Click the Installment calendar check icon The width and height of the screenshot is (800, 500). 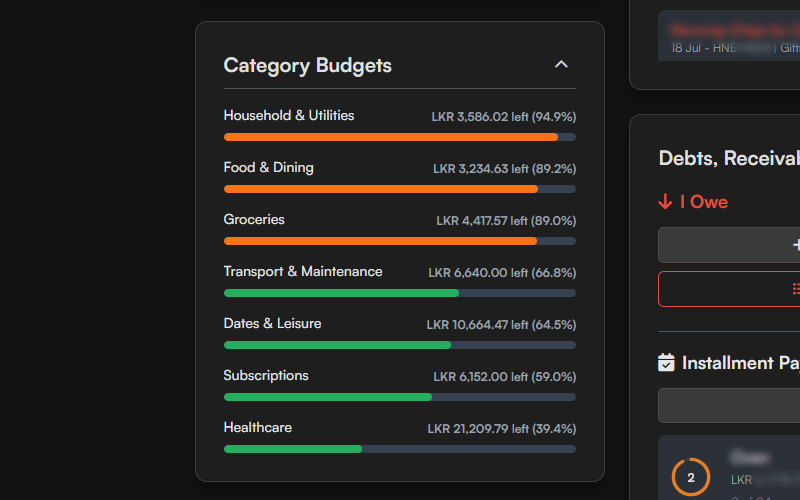(x=666, y=363)
